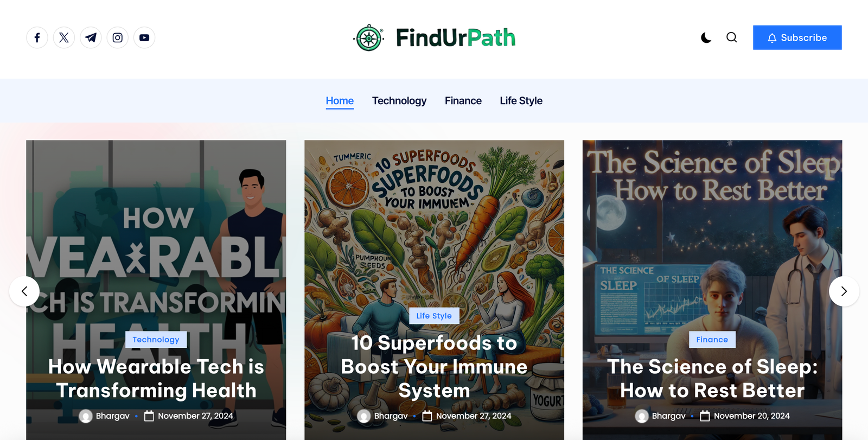Go to previous slide in carousel
The height and width of the screenshot is (440, 868).
pyautogui.click(x=24, y=291)
